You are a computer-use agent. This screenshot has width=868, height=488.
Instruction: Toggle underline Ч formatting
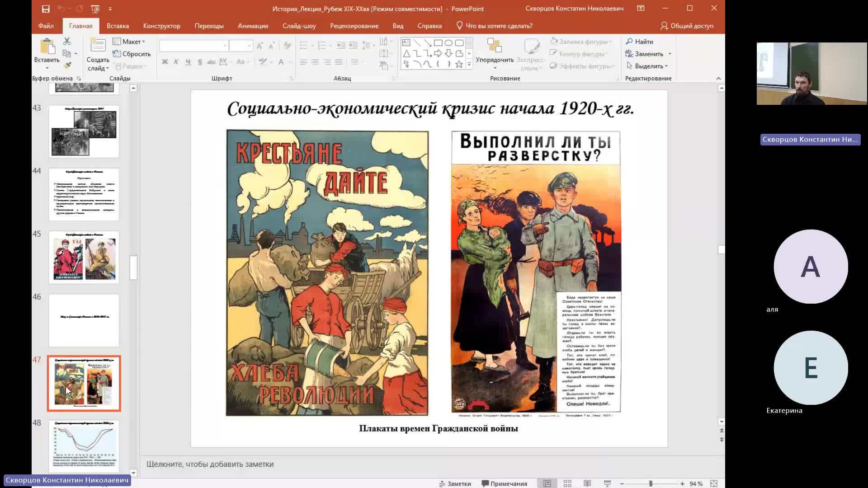188,62
